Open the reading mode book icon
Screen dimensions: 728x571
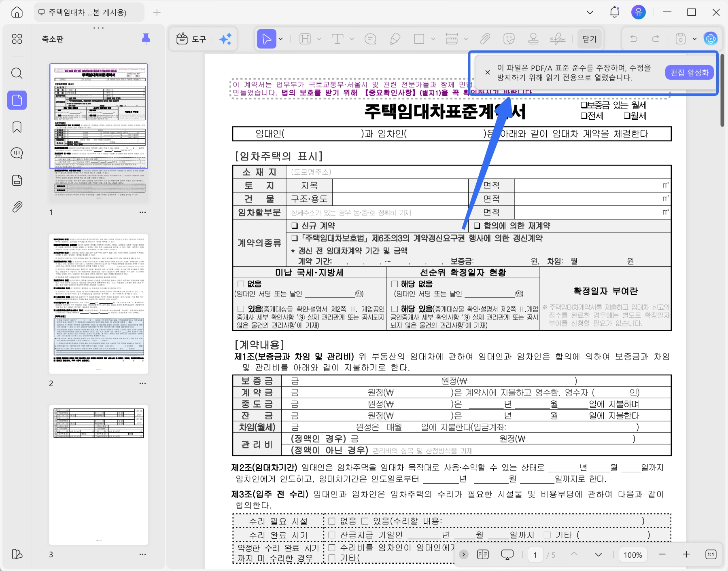483,554
